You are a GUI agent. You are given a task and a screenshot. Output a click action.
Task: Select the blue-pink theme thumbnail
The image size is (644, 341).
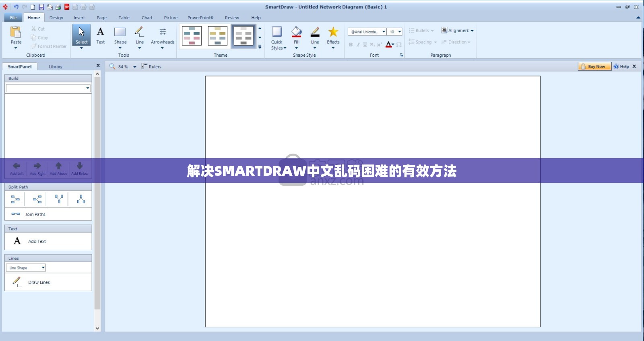[x=192, y=36]
